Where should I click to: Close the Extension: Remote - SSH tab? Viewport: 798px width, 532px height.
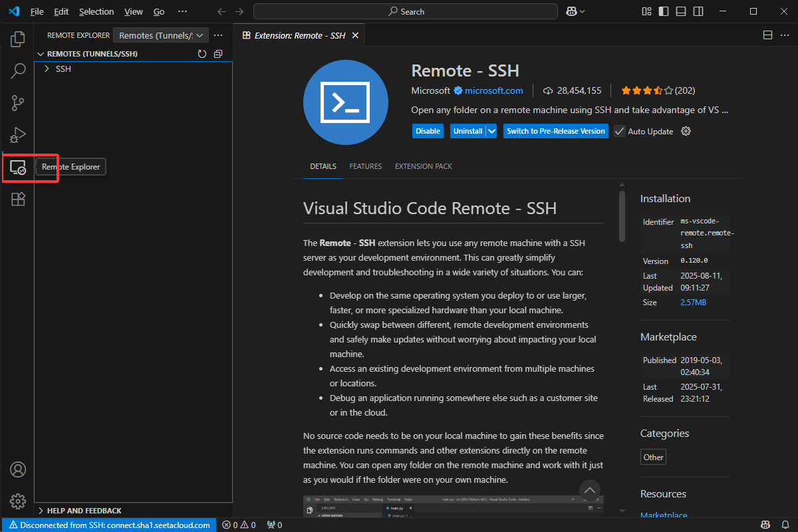click(355, 35)
